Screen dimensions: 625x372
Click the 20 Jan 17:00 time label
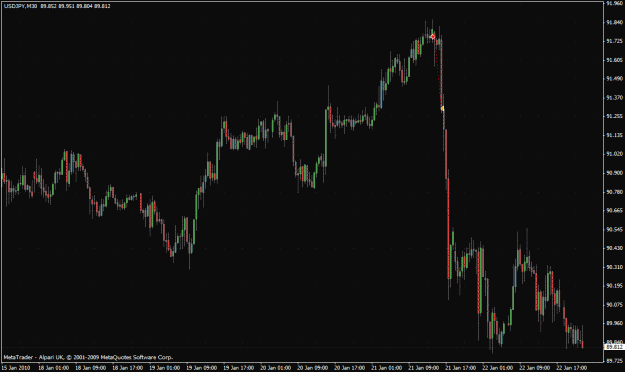(x=350, y=368)
